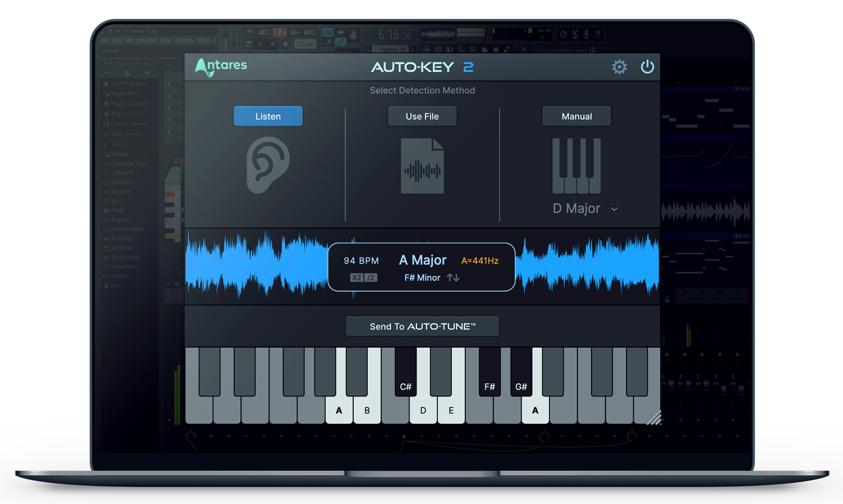Toggle the plugin power button

tap(647, 67)
